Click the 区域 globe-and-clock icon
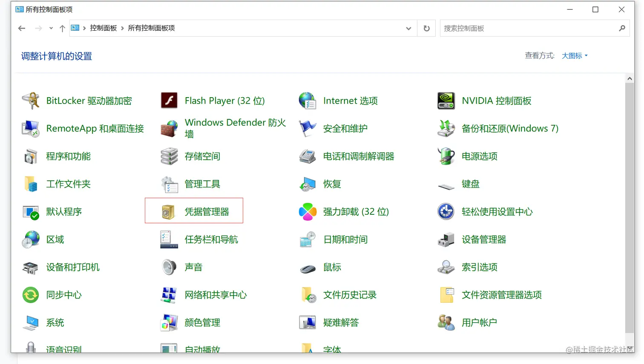This screenshot has width=644, height=364. pyautogui.click(x=31, y=240)
